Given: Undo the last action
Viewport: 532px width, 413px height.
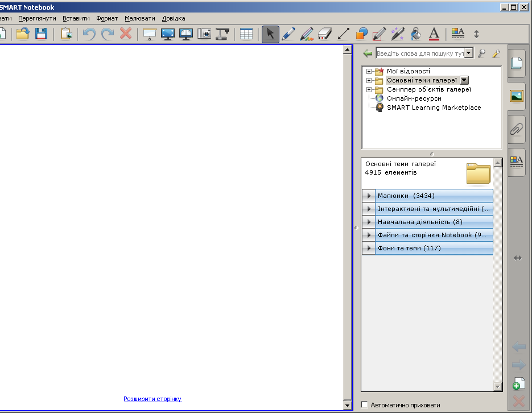Looking at the screenshot, I should point(89,34).
